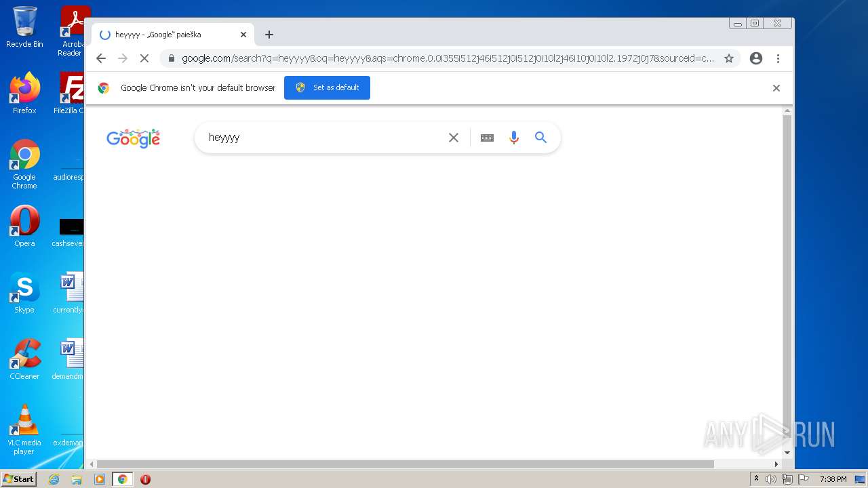This screenshot has height=488, width=868.
Task: Stop loading the page
Action: pyautogui.click(x=144, y=58)
